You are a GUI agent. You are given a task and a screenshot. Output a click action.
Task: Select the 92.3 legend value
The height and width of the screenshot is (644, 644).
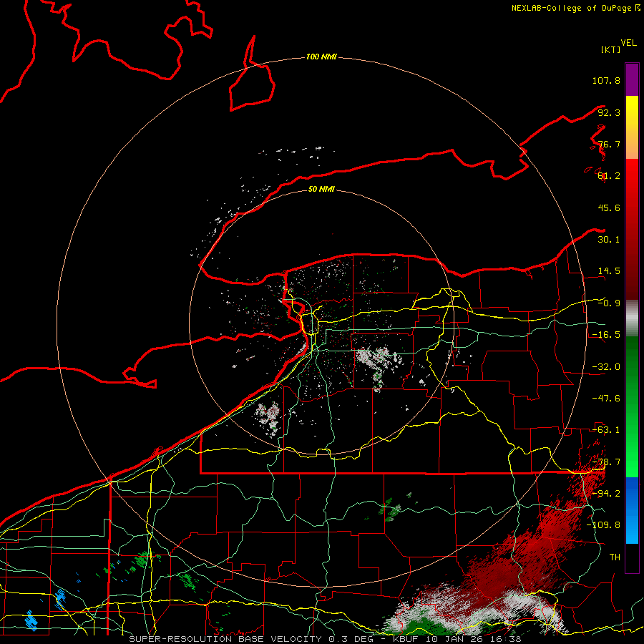pyautogui.click(x=609, y=112)
